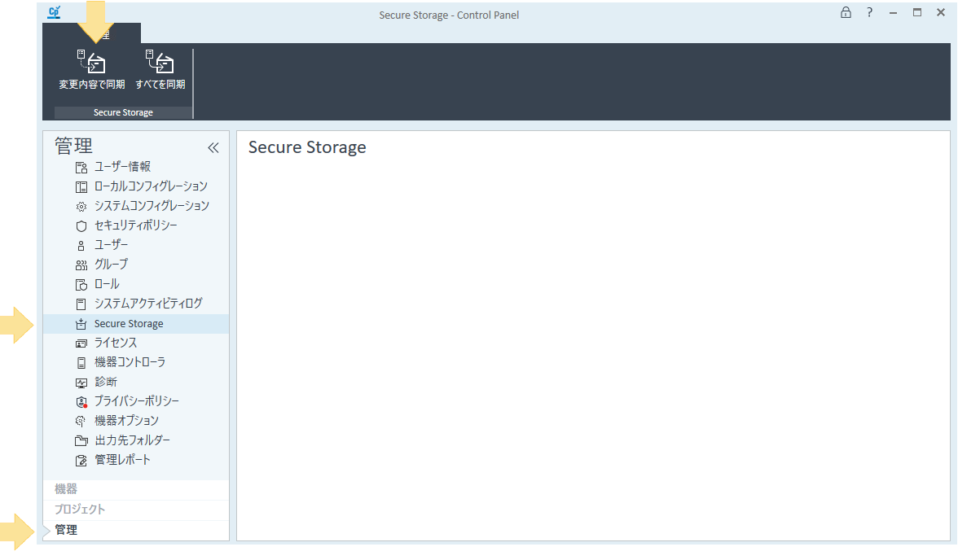Click the 診断 monitor icon
Screen dimensions: 958x560
coord(81,383)
